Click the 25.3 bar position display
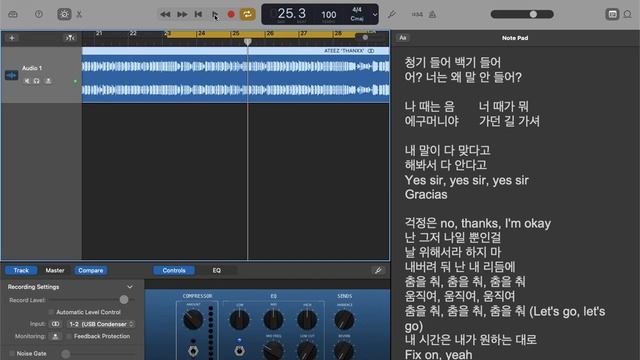Viewport: 640px width, 360px height. click(291, 13)
